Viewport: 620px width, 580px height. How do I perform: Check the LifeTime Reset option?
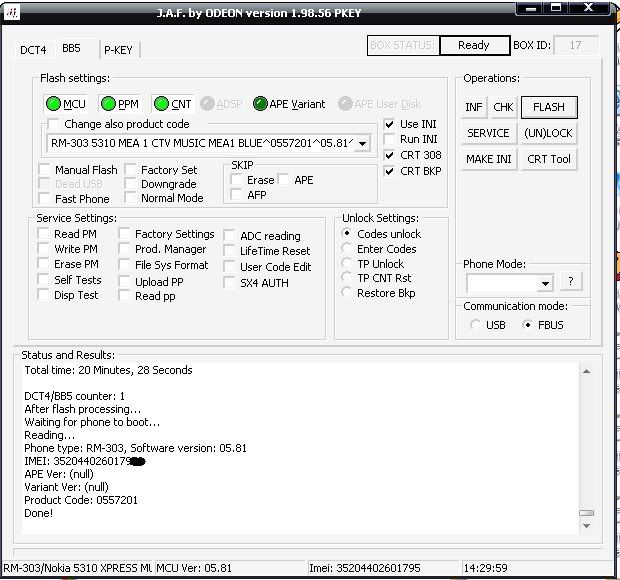point(229,251)
